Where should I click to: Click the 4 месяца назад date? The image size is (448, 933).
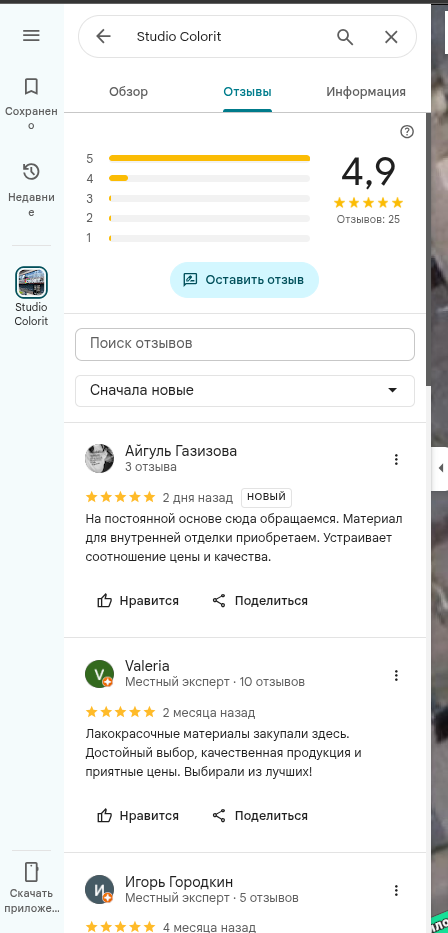[209, 927]
